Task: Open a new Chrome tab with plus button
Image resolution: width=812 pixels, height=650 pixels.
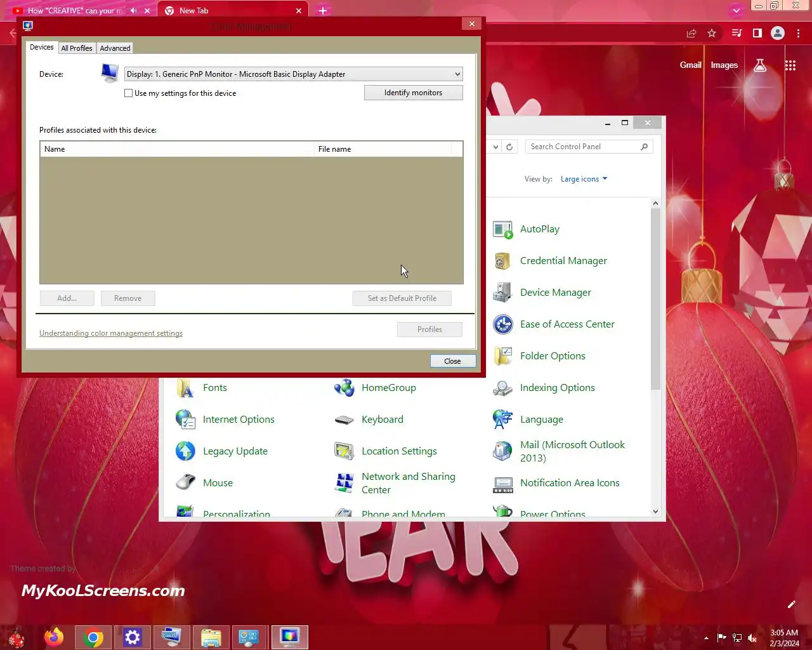Action: coord(323,11)
